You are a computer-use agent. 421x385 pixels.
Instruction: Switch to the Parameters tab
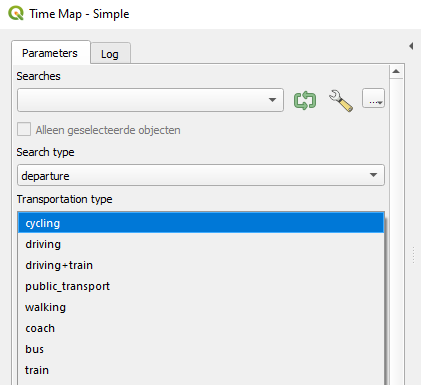click(50, 53)
